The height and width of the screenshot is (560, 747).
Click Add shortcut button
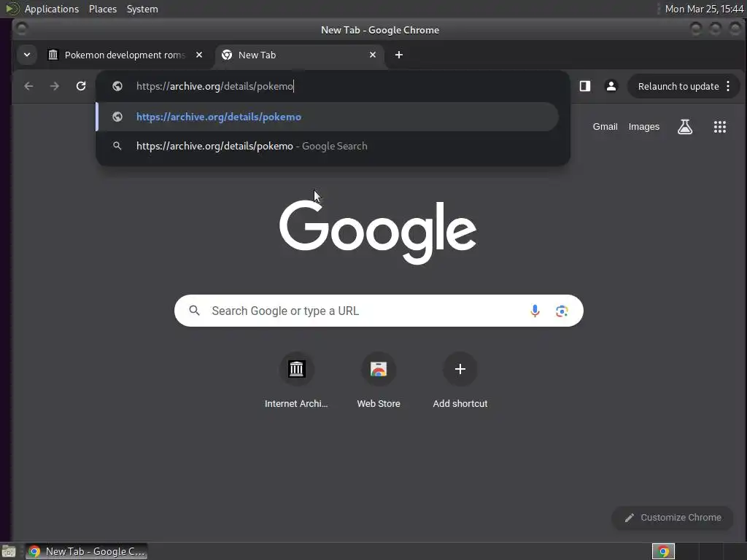pyautogui.click(x=460, y=381)
